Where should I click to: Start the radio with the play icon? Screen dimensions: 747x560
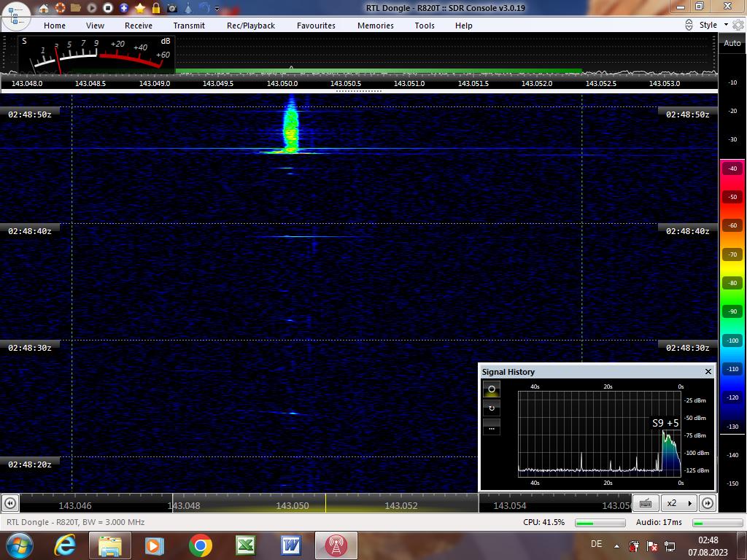[x=92, y=7]
